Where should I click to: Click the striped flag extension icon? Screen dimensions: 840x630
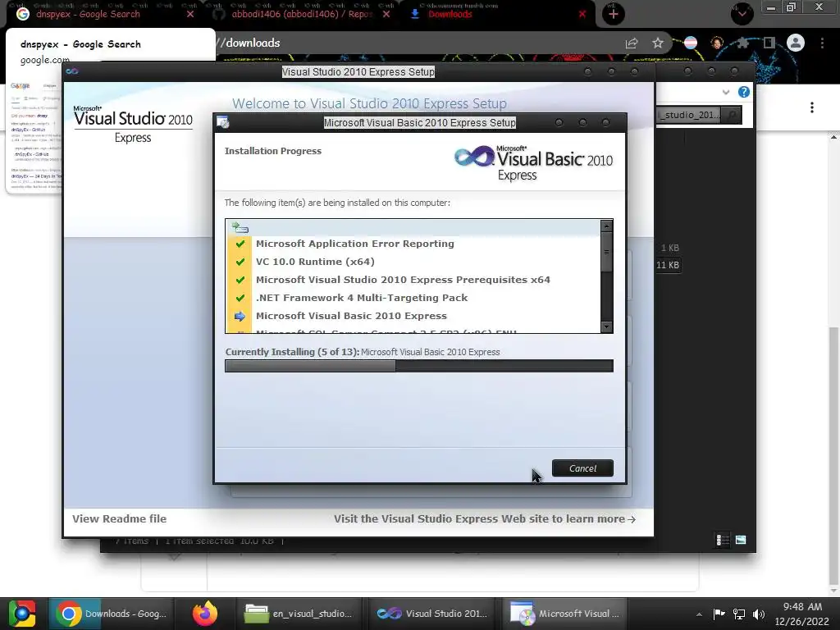coord(691,43)
